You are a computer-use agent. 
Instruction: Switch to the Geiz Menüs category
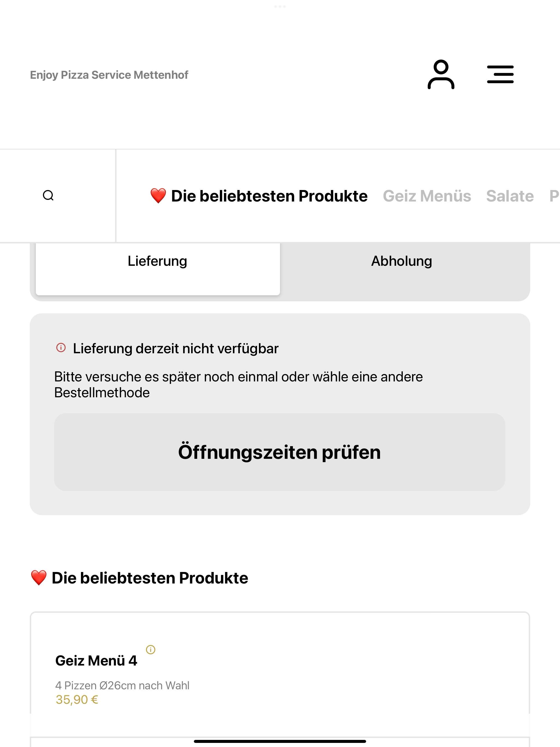coord(427,196)
